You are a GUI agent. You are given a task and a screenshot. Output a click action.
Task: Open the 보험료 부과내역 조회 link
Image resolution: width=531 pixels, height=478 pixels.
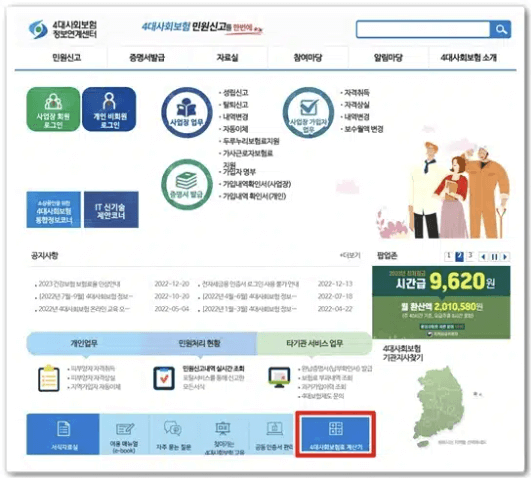click(x=327, y=377)
